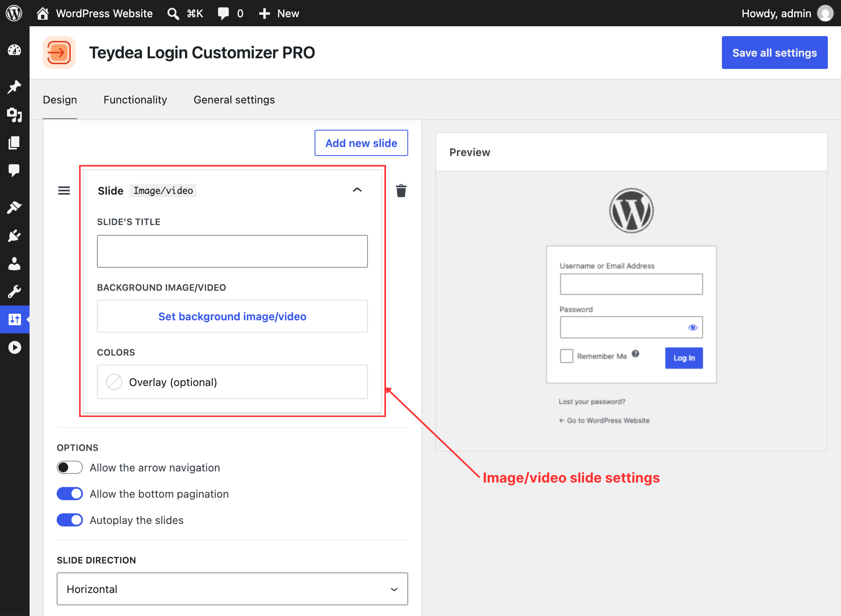Switch to the Design tab
This screenshot has height=616, width=841.
coord(60,100)
